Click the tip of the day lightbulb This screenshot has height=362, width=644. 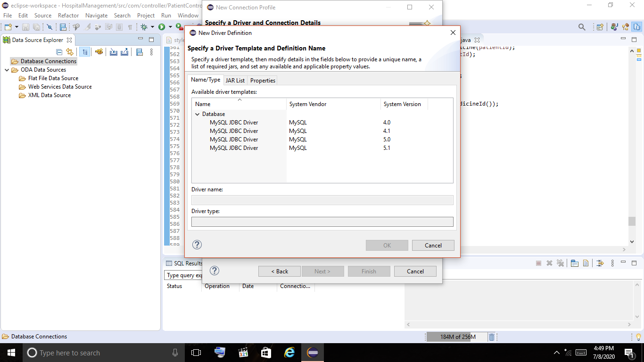click(x=638, y=337)
